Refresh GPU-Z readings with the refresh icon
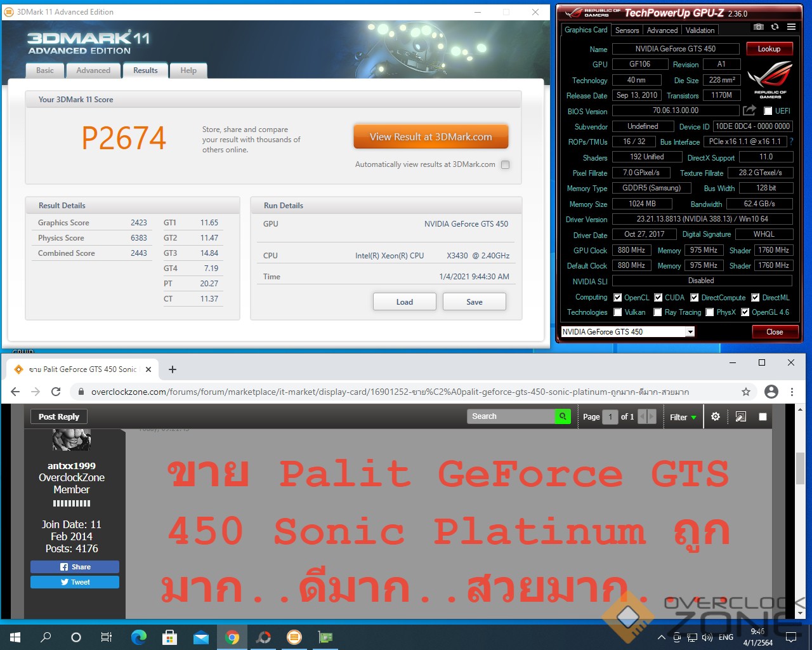Image resolution: width=812 pixels, height=650 pixels. 775,27
